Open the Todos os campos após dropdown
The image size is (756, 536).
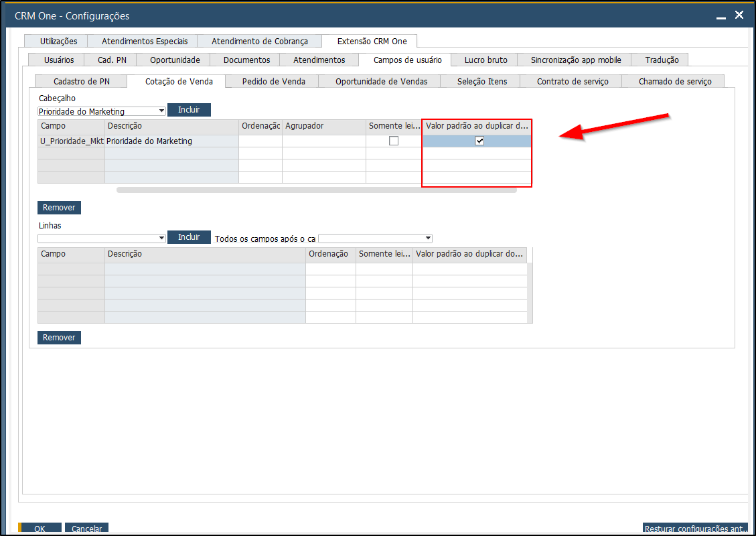point(375,239)
